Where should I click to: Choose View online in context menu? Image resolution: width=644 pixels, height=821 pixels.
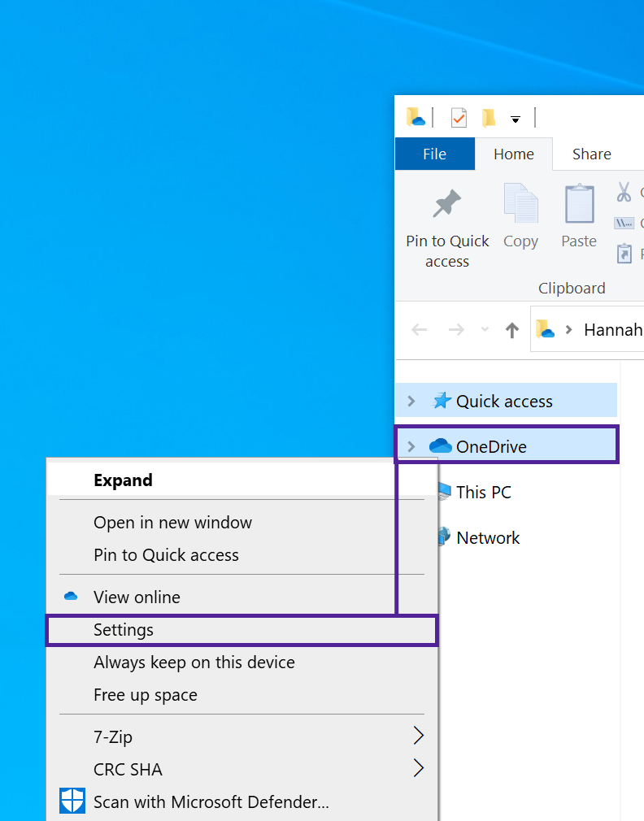coord(241,597)
